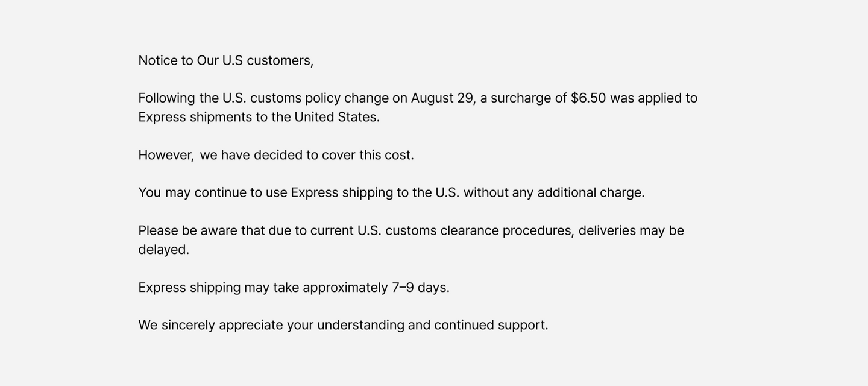Click the phrase "Please be aware"
The height and width of the screenshot is (386, 868).
187,230
